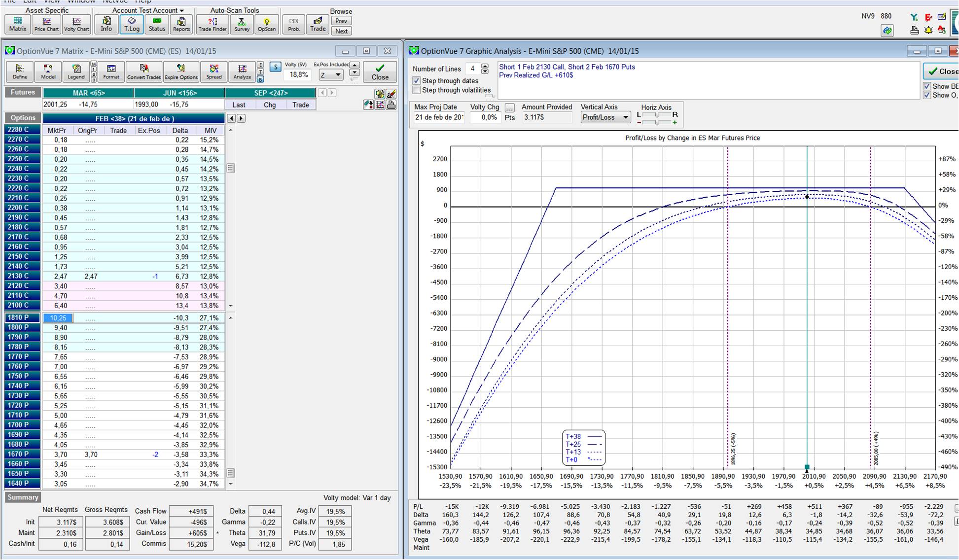This screenshot has height=560, width=959.
Task: Toggle the Show BE checkbox
Action: [x=927, y=86]
